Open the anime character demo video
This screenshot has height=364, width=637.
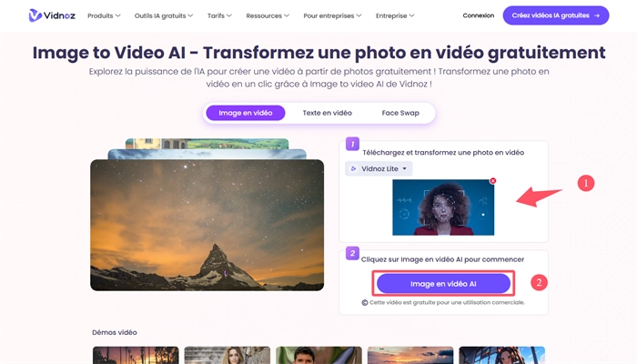[x=502, y=355]
